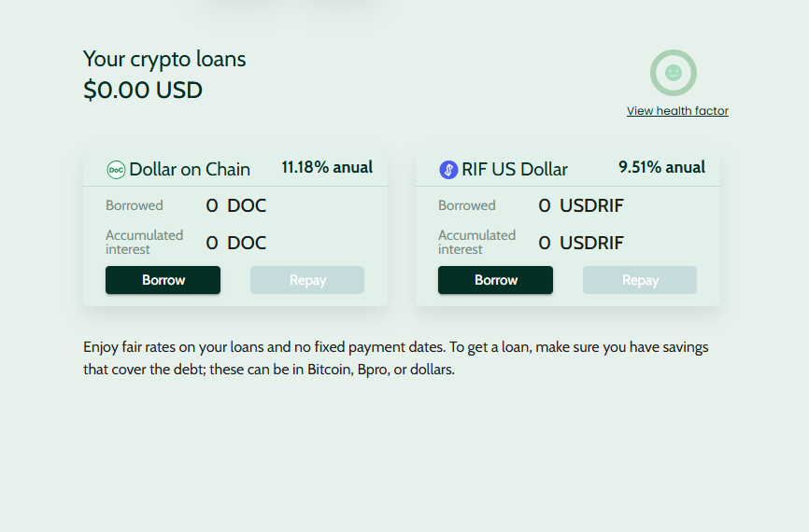
Task: Click the Dollar on Chain DOC token icon
Action: (x=116, y=170)
